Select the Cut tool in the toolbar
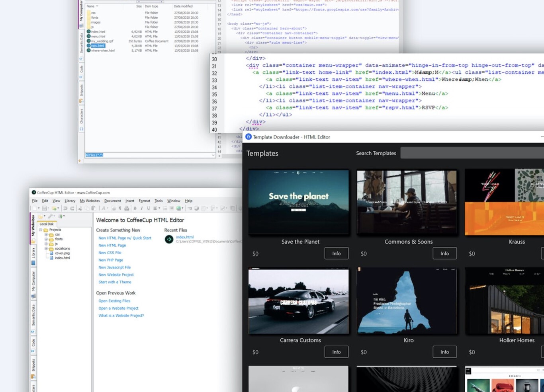This screenshot has width=544, height=392. click(x=80, y=209)
